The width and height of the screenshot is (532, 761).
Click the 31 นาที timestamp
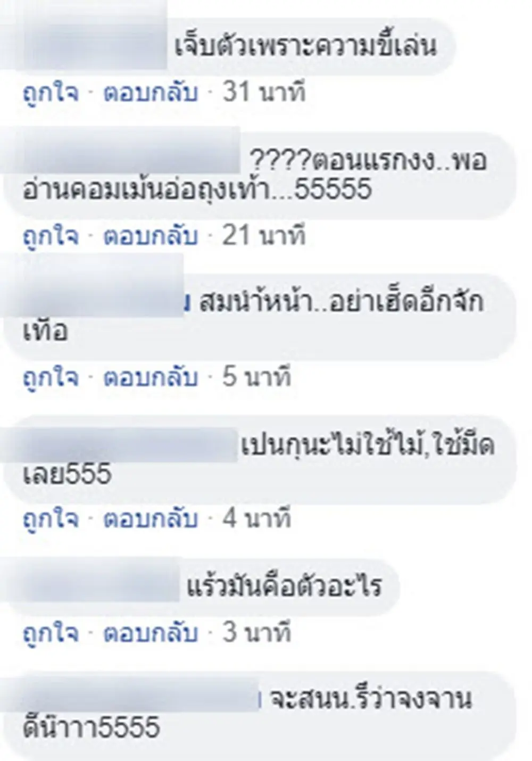tap(264, 93)
